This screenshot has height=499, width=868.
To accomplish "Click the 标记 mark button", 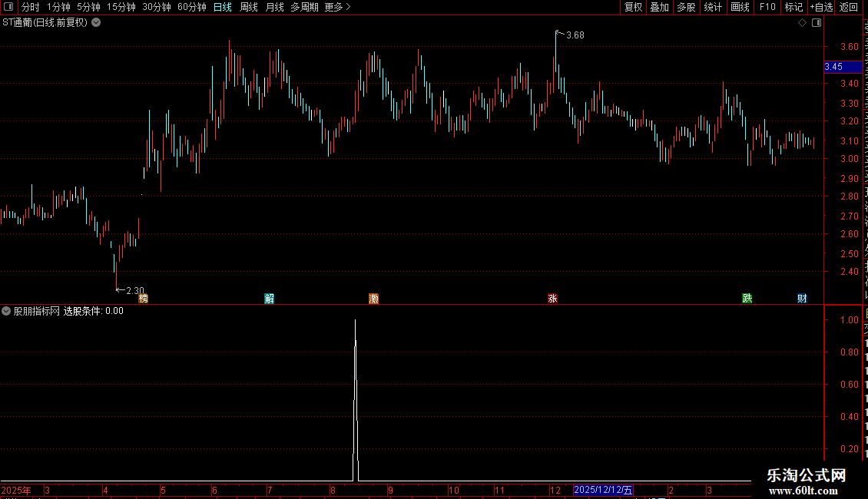I will click(793, 7).
